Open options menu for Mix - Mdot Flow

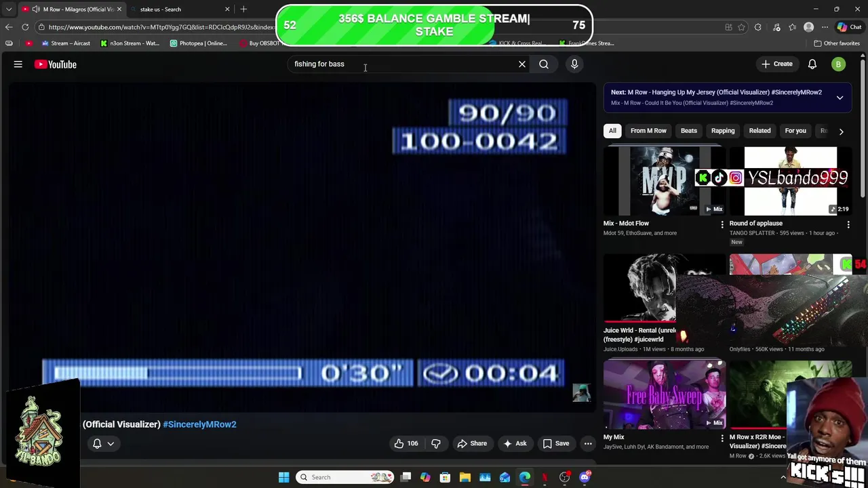(x=722, y=224)
